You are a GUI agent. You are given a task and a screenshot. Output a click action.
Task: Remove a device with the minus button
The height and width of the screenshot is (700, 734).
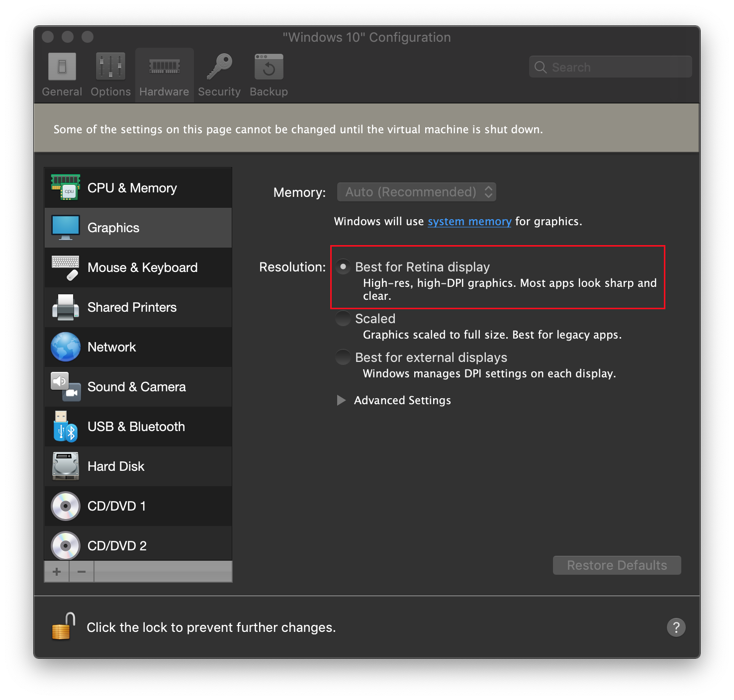(82, 572)
